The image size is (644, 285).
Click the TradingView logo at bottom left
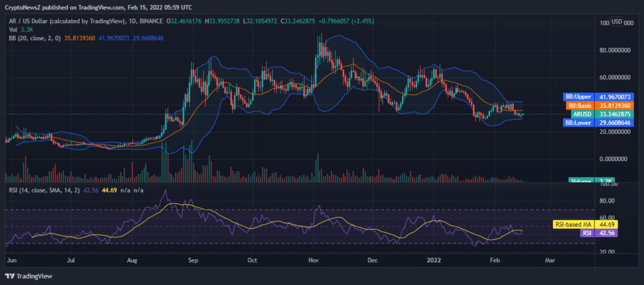[28, 276]
